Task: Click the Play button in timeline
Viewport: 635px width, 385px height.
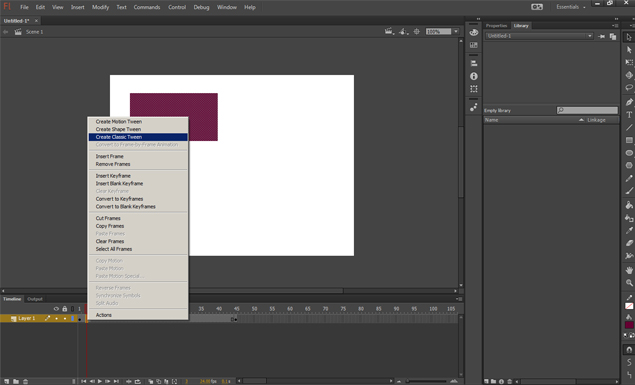Action: point(100,381)
